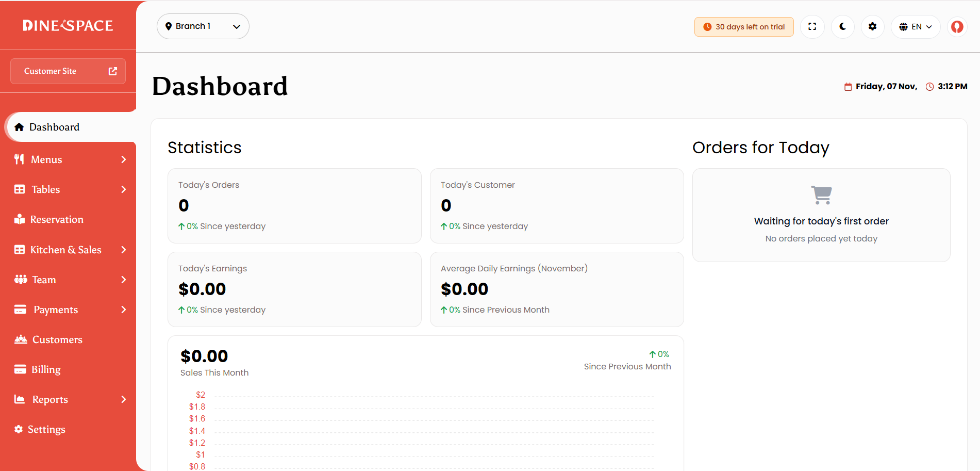
Task: Click the clock icon next to time
Action: (x=930, y=87)
